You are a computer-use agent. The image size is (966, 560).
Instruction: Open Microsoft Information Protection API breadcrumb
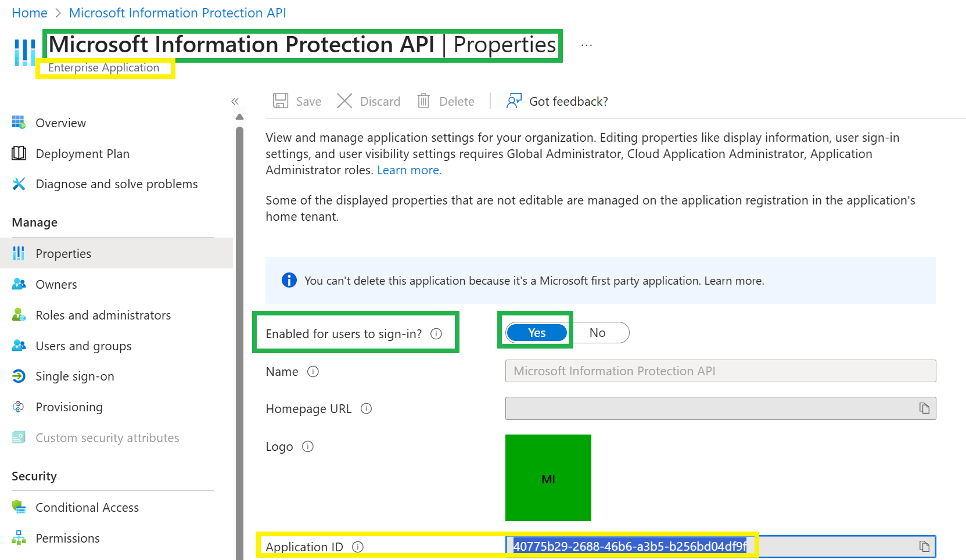[x=177, y=13]
